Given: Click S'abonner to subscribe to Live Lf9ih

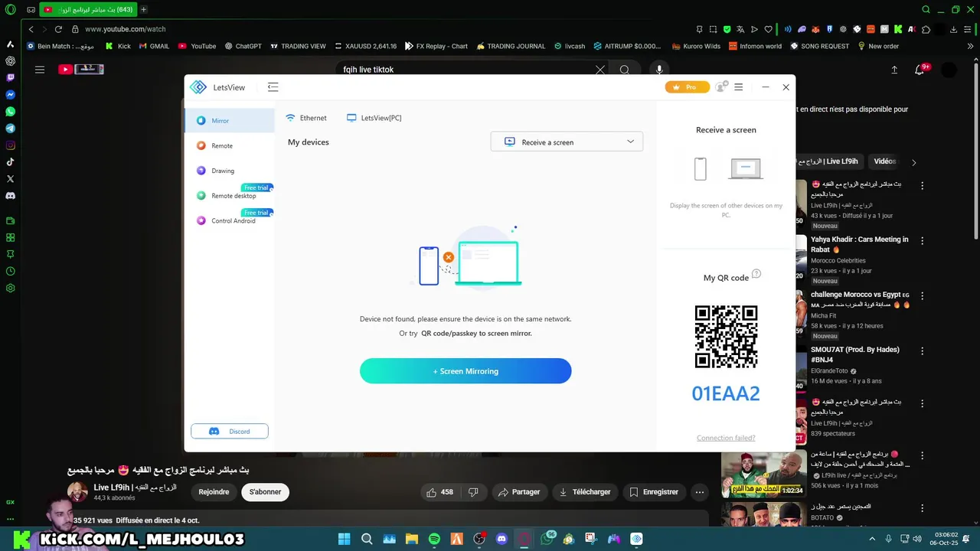Looking at the screenshot, I should click(x=265, y=492).
